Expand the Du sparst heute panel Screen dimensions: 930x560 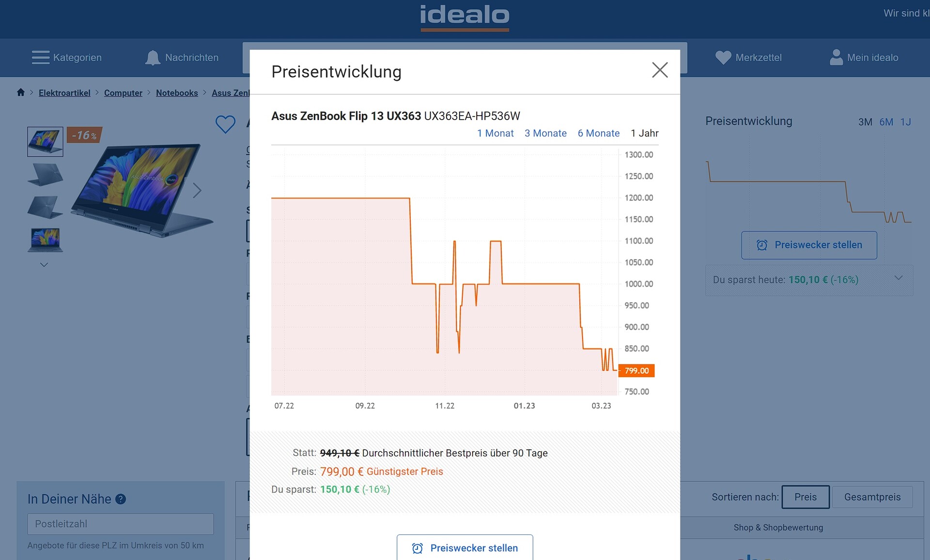click(x=899, y=278)
